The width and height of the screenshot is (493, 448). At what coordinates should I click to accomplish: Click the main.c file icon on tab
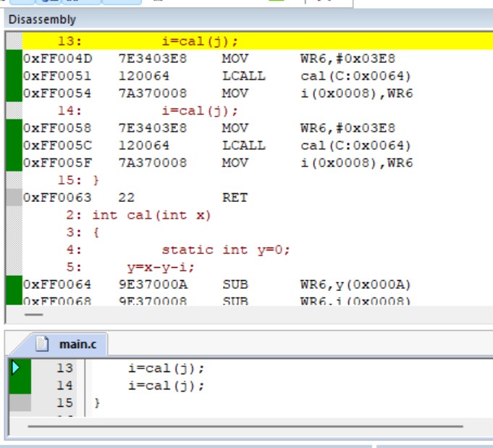(x=42, y=344)
